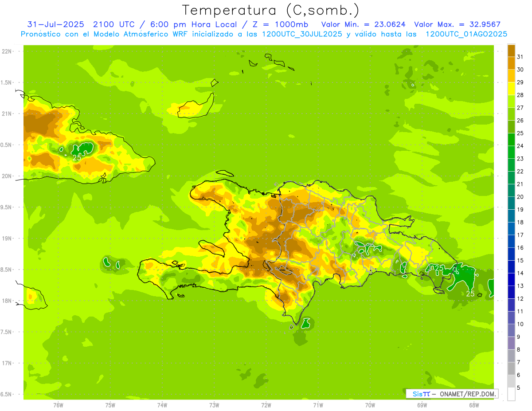Click the color scale value 10
Image resolution: width=532 pixels, height=411 pixels.
520,325
